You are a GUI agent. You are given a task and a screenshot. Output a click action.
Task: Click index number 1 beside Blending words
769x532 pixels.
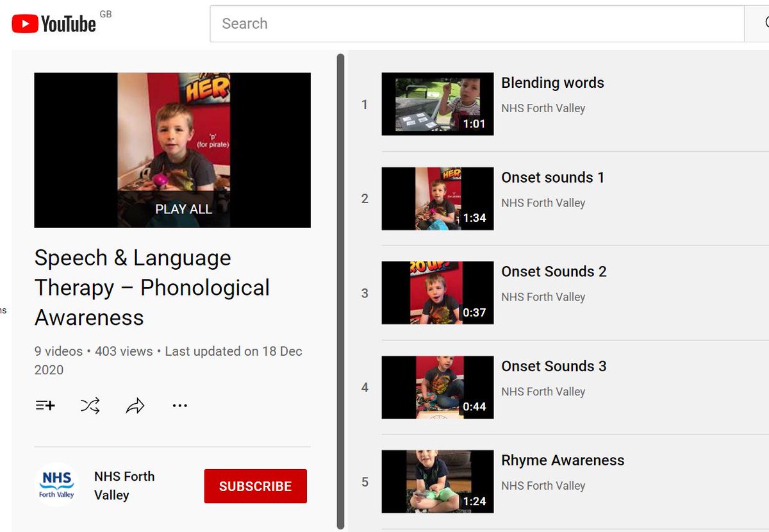(365, 104)
